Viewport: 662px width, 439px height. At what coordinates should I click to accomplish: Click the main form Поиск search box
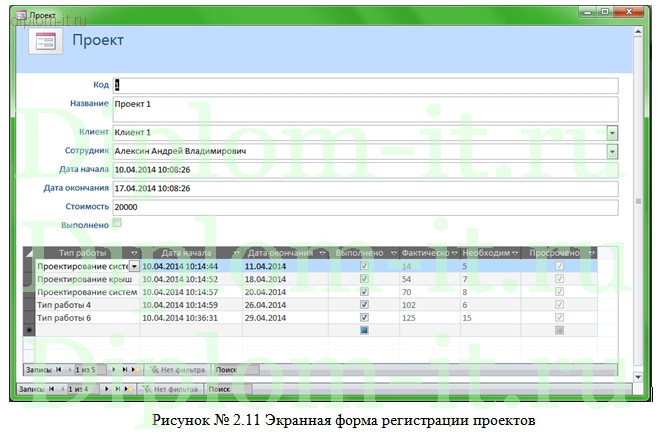[x=229, y=389]
